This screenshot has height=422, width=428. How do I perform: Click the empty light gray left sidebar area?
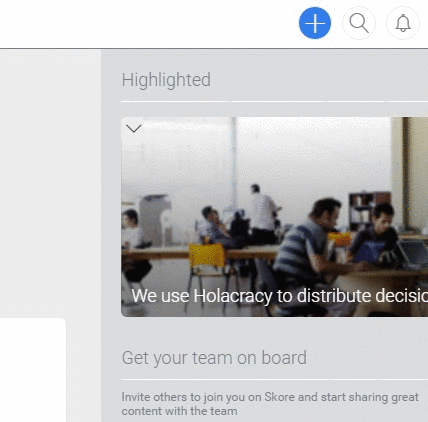(x=50, y=183)
